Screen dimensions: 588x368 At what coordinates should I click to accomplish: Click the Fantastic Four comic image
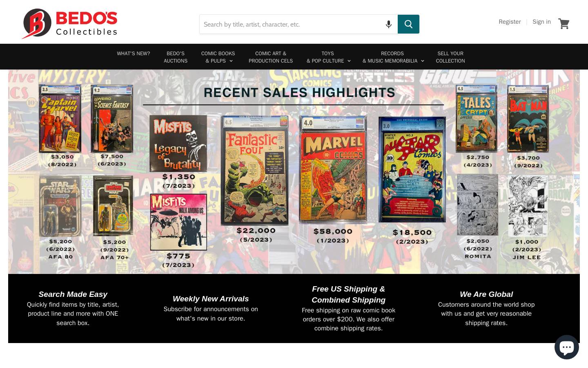(254, 171)
